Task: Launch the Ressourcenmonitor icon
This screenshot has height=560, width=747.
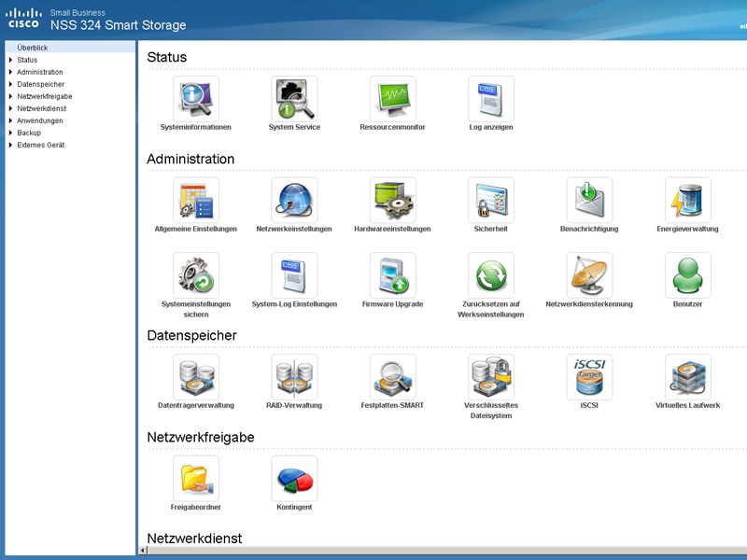Action: click(x=392, y=99)
